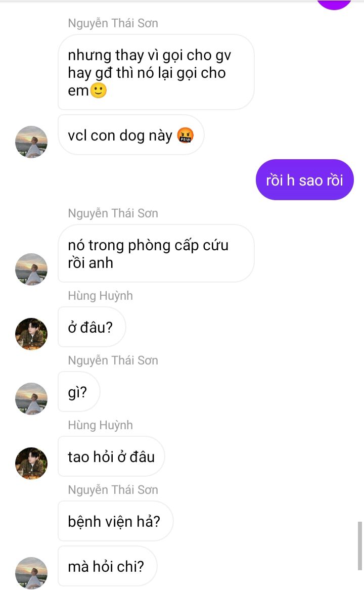
Task: Open Hùng Huỳnh name above "ở đâu?"
Action: tap(100, 296)
